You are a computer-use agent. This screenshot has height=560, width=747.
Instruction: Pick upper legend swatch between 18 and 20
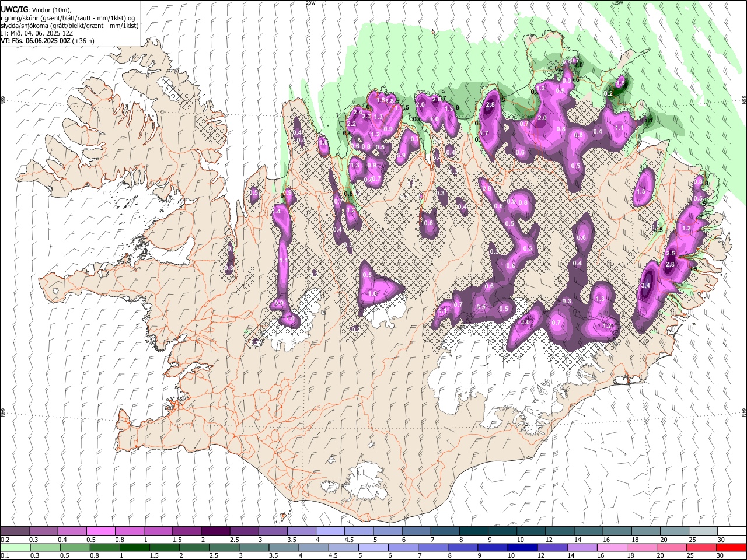pos(646,531)
